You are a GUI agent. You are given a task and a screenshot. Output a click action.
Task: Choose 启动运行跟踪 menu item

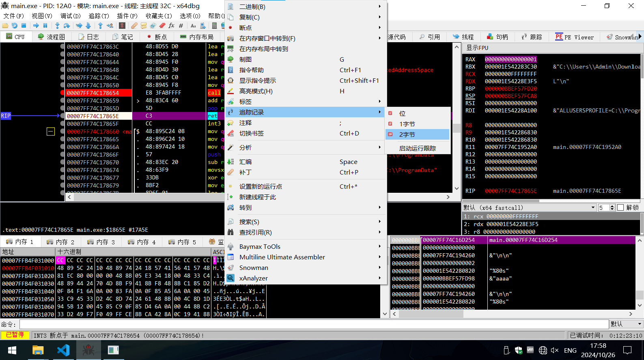click(x=418, y=148)
